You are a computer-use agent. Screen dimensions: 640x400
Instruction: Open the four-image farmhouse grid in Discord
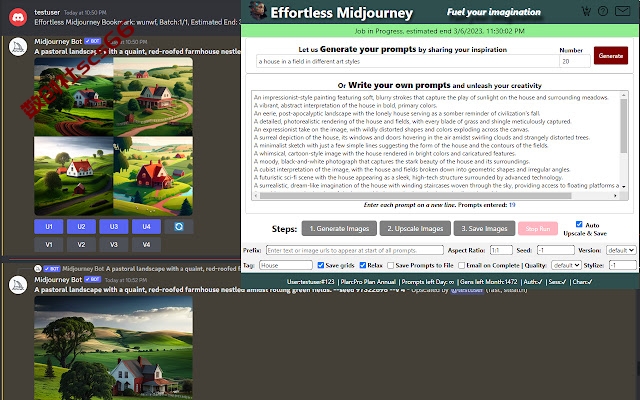pyautogui.click(x=113, y=136)
